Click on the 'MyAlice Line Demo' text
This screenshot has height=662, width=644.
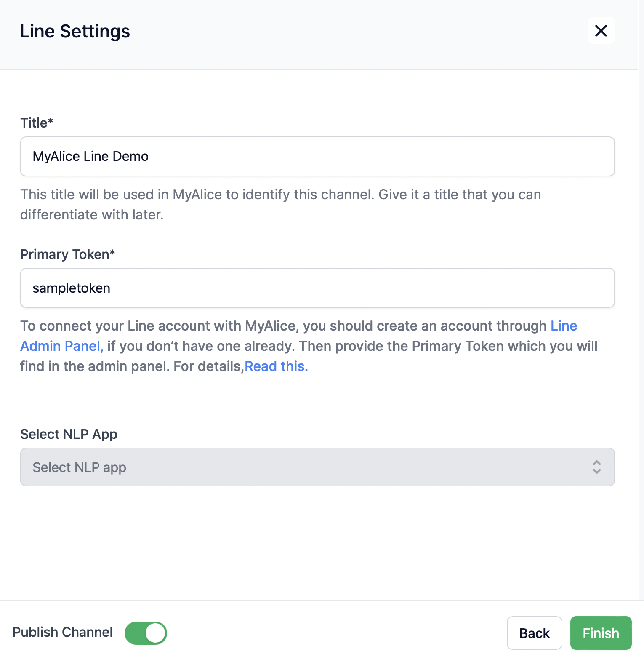(90, 156)
